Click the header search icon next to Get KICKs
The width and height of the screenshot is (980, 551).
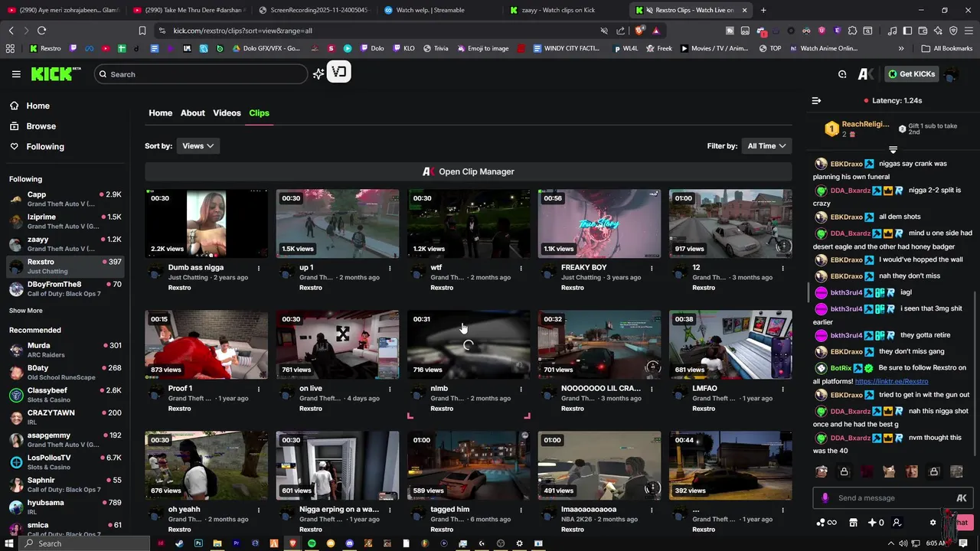pyautogui.click(x=842, y=74)
